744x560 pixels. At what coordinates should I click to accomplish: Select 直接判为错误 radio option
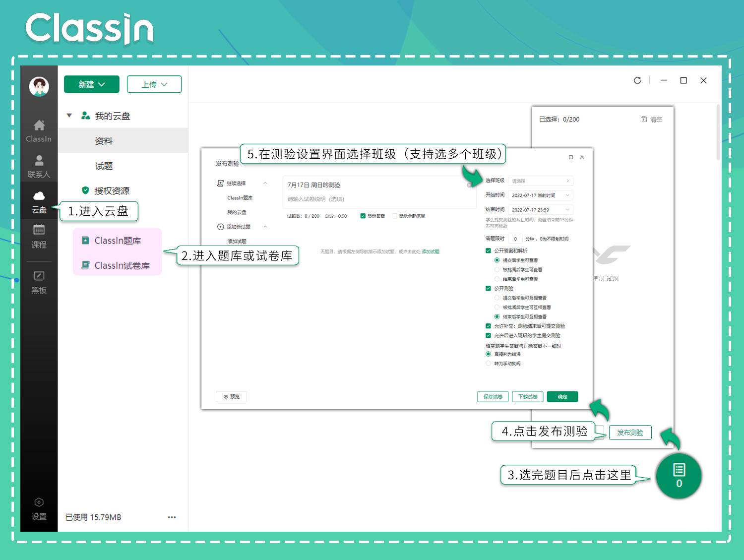488,354
